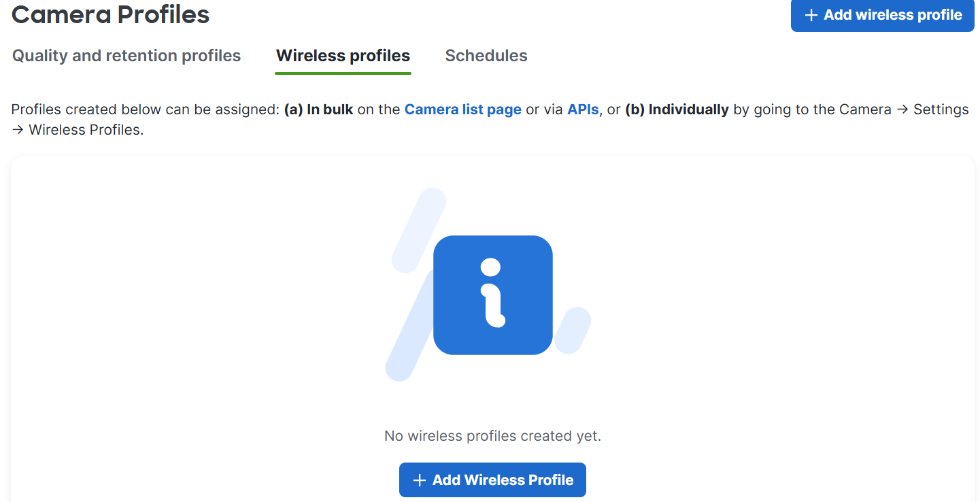Click the plus icon in centered Add Wireless Profile

click(x=420, y=480)
